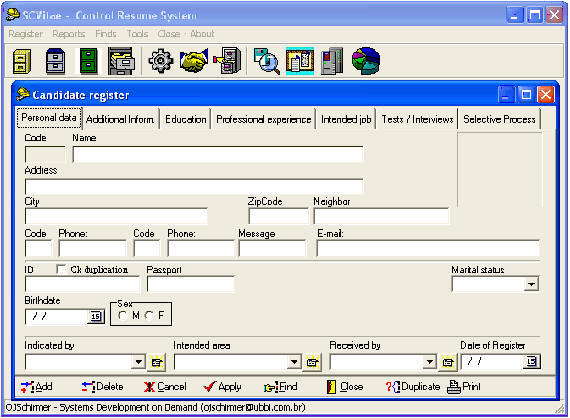Click the lookup icon beside Intended area
This screenshot has height=418, width=570.
click(312, 362)
